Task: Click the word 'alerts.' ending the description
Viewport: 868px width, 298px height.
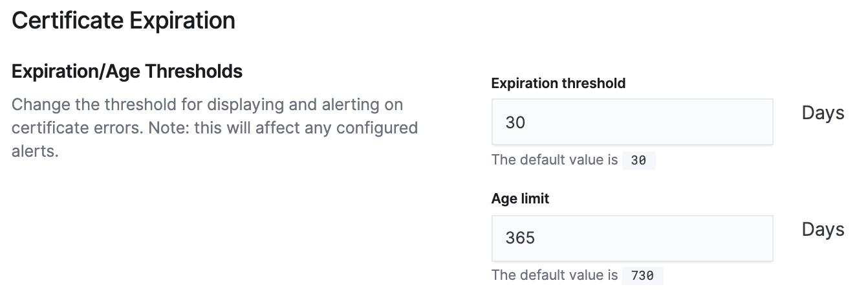Action: pos(35,152)
